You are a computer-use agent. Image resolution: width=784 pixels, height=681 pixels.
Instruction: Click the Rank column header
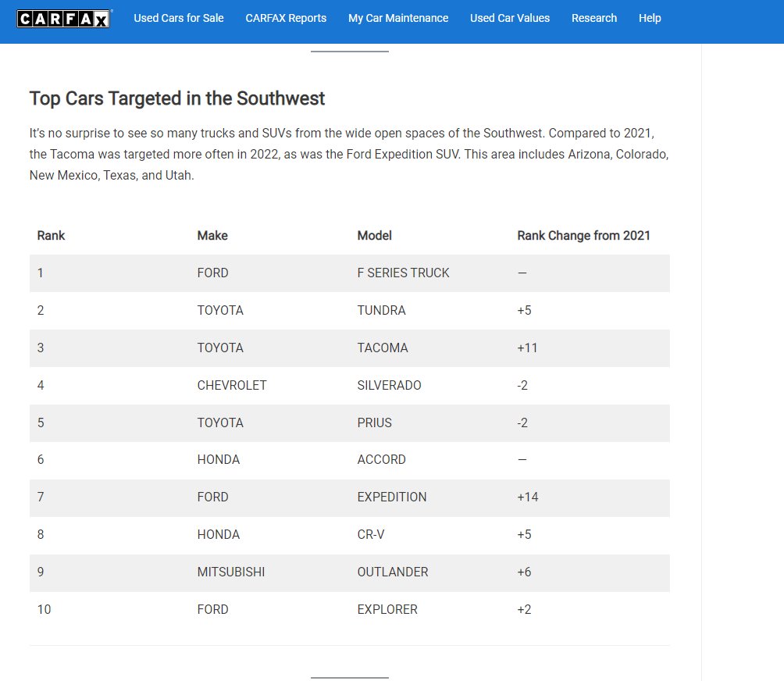[51, 236]
